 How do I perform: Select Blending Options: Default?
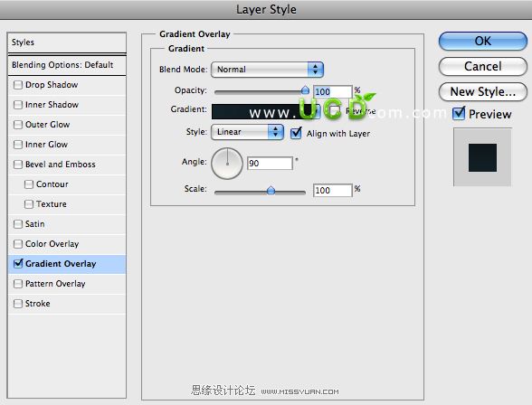point(67,65)
